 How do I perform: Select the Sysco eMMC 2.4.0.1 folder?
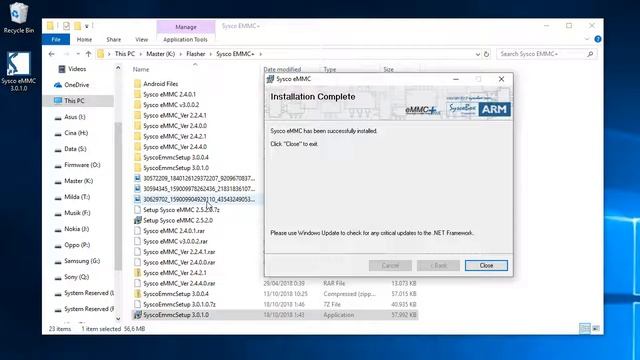(169, 94)
